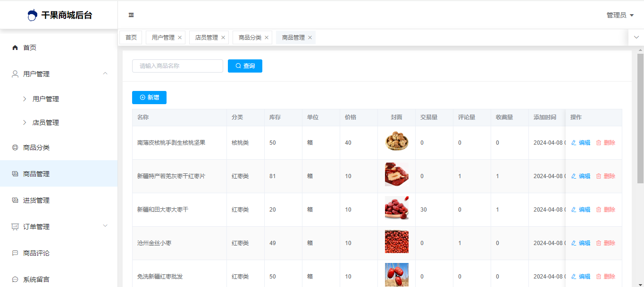This screenshot has height=287, width=644.
Task: Click the 商品分类 sidebar icon
Action: (x=15, y=148)
